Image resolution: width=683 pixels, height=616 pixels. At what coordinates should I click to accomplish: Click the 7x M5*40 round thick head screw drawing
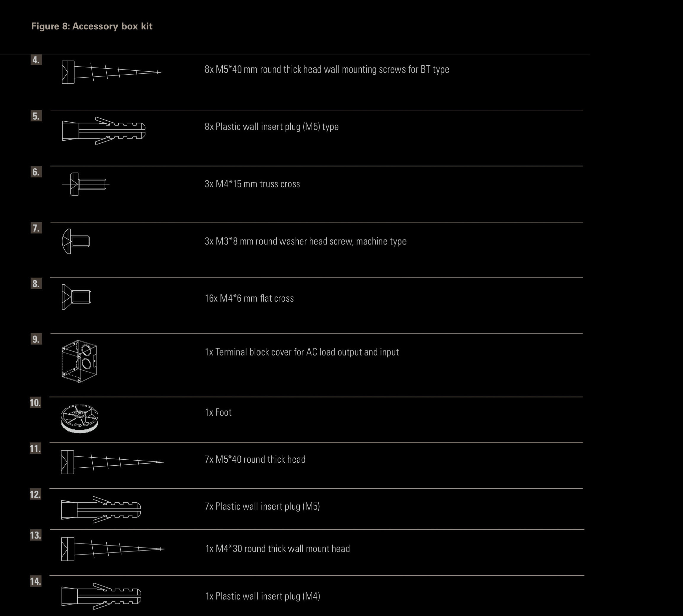point(112,462)
